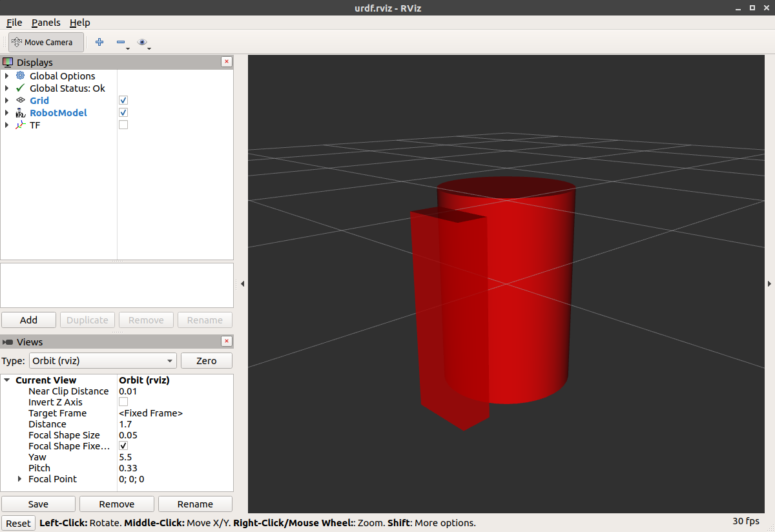Expand the TF display properties

[x=6, y=125]
